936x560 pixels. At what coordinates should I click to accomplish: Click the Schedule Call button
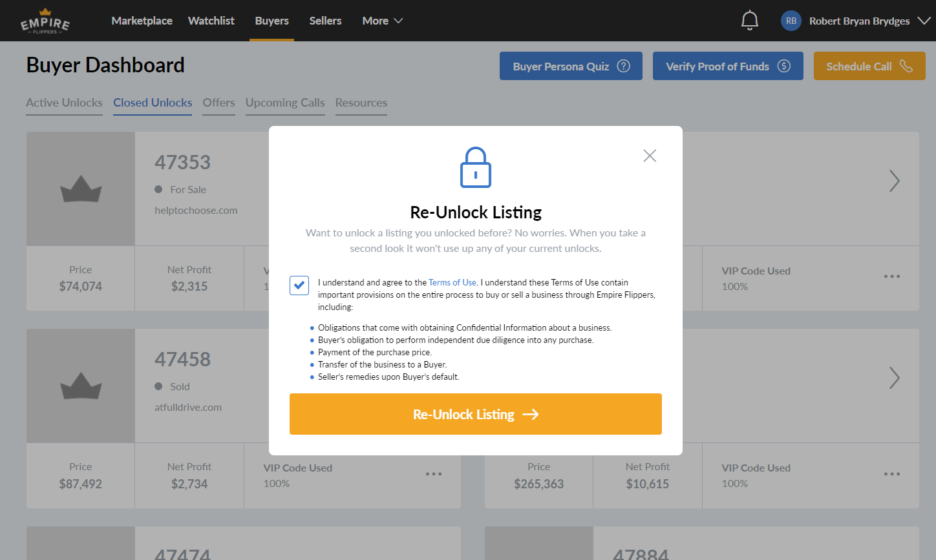[869, 66]
